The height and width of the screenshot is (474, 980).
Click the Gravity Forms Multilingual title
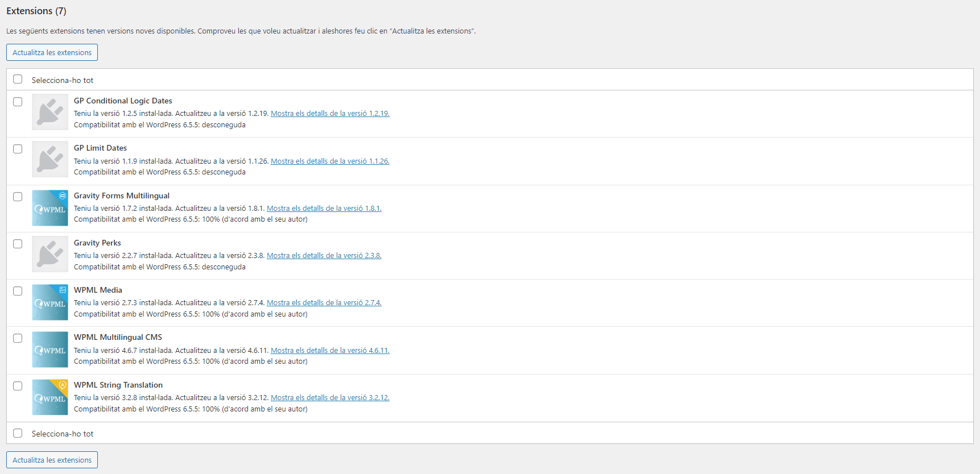[x=122, y=196]
